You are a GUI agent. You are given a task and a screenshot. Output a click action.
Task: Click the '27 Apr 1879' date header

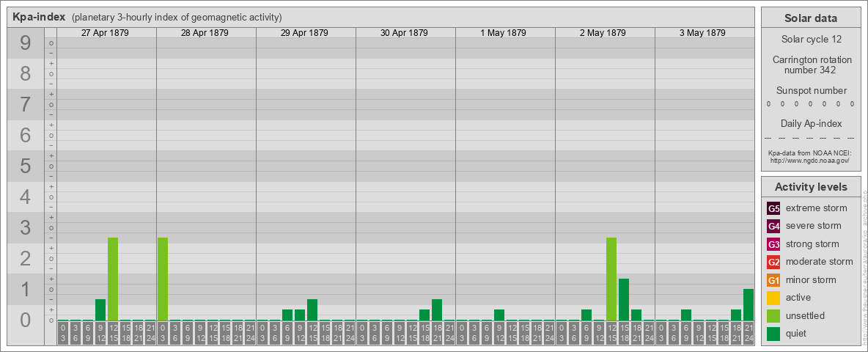105,33
